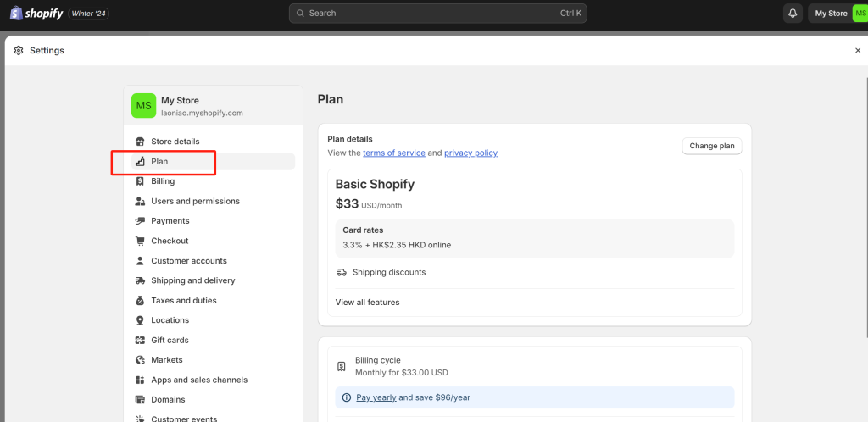Follow the Pay yearly link
The image size is (868, 422).
(376, 397)
